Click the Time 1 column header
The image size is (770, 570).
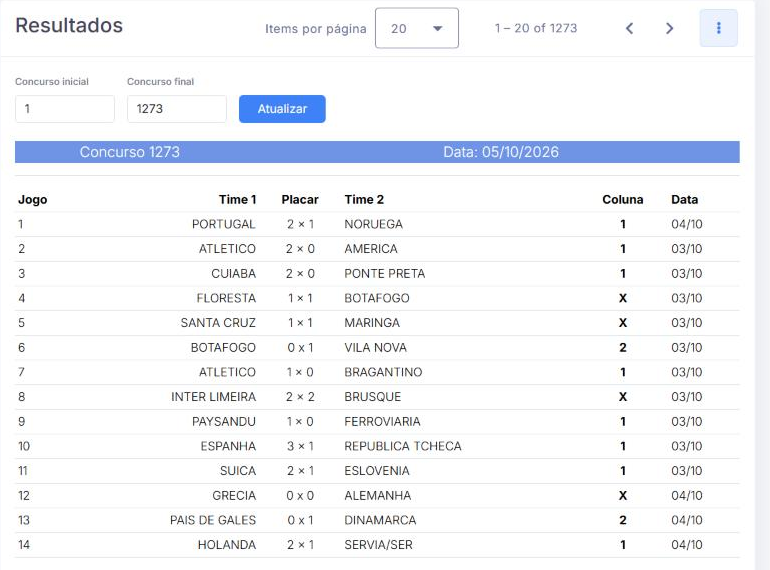238,199
